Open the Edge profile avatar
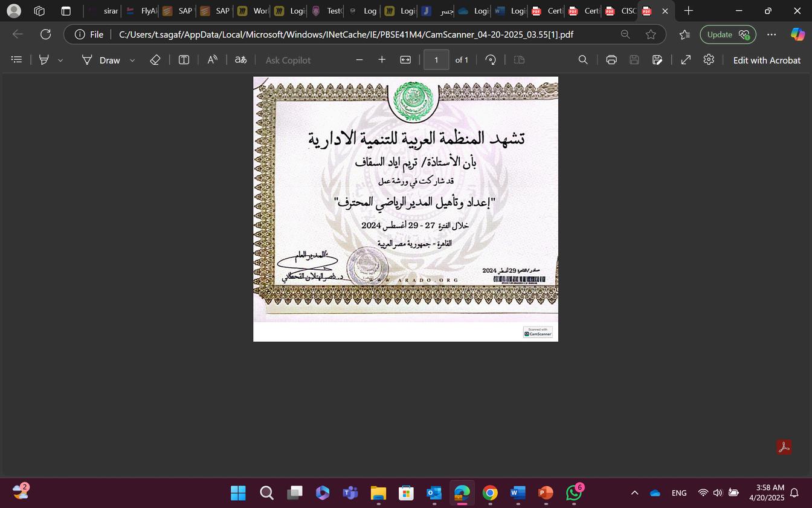 coord(13,11)
